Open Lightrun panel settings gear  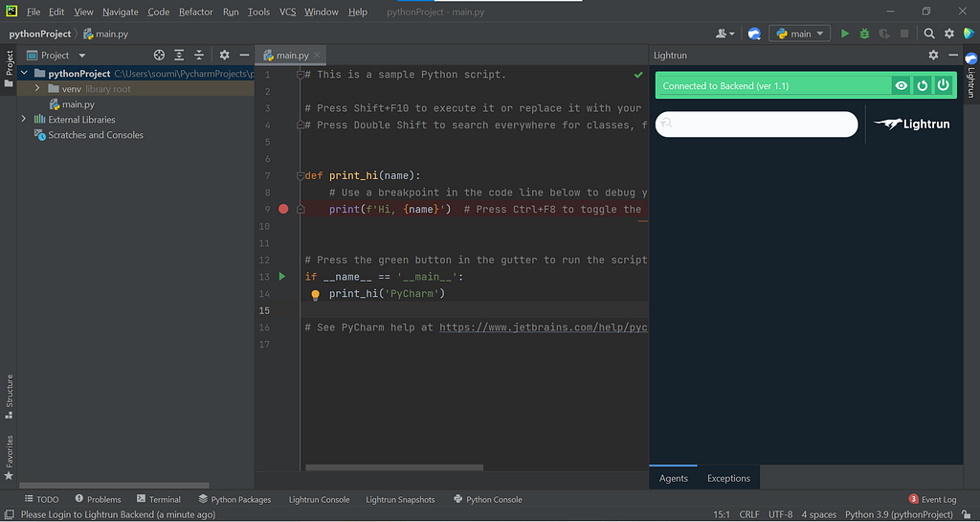(934, 55)
